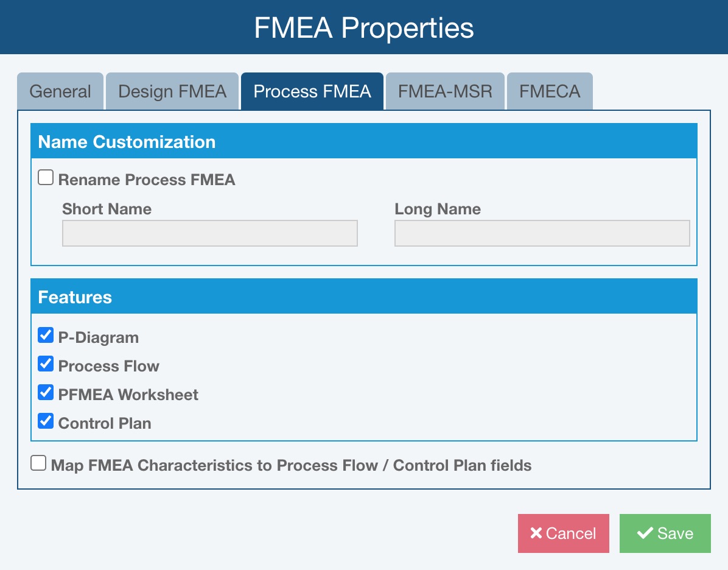Untick the PFMEA Worksheet checkbox
The image size is (728, 570).
tap(46, 392)
